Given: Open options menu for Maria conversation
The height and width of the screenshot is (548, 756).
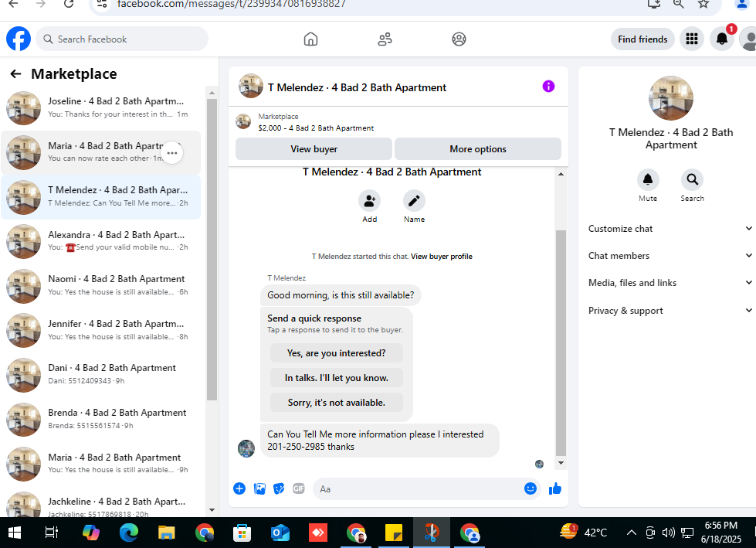Looking at the screenshot, I should point(172,153).
